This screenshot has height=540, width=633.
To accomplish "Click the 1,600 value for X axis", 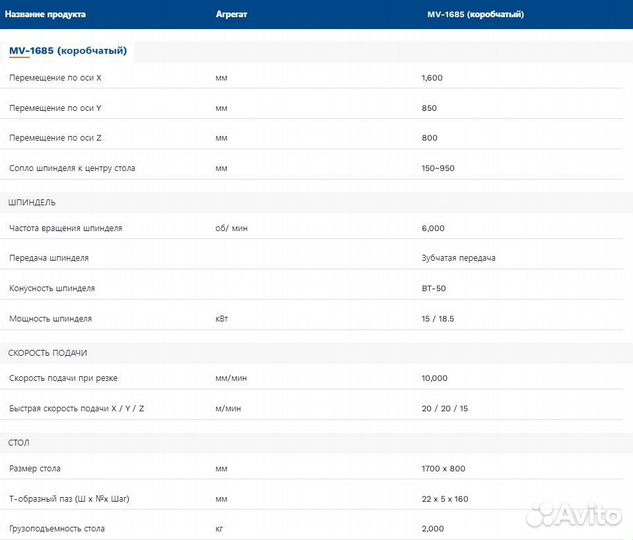I will pyautogui.click(x=432, y=78).
